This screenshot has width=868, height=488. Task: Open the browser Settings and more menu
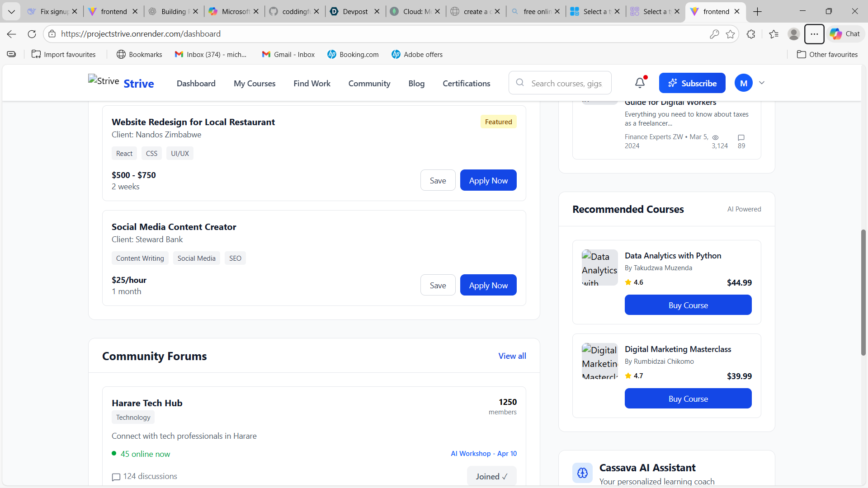[814, 34]
